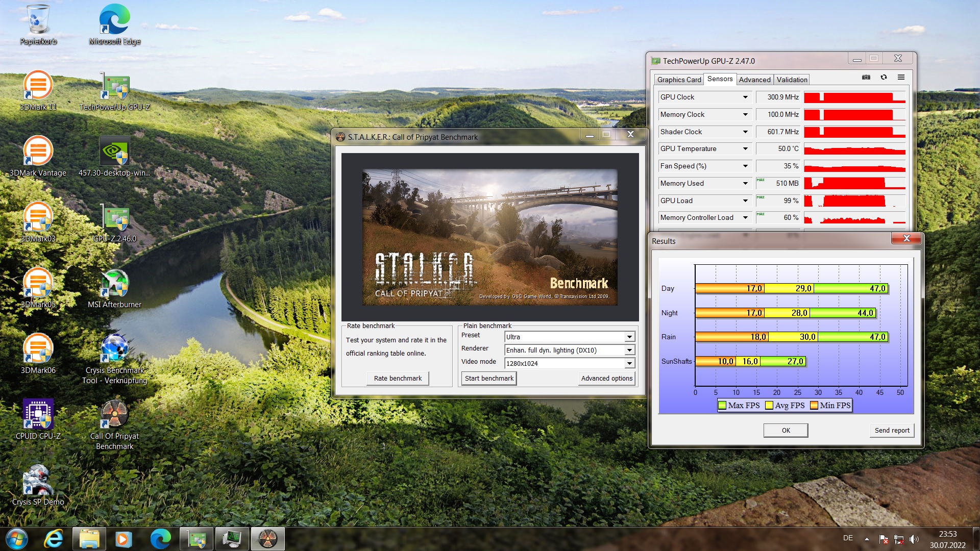
Task: Click Start benchmark button
Action: [489, 378]
